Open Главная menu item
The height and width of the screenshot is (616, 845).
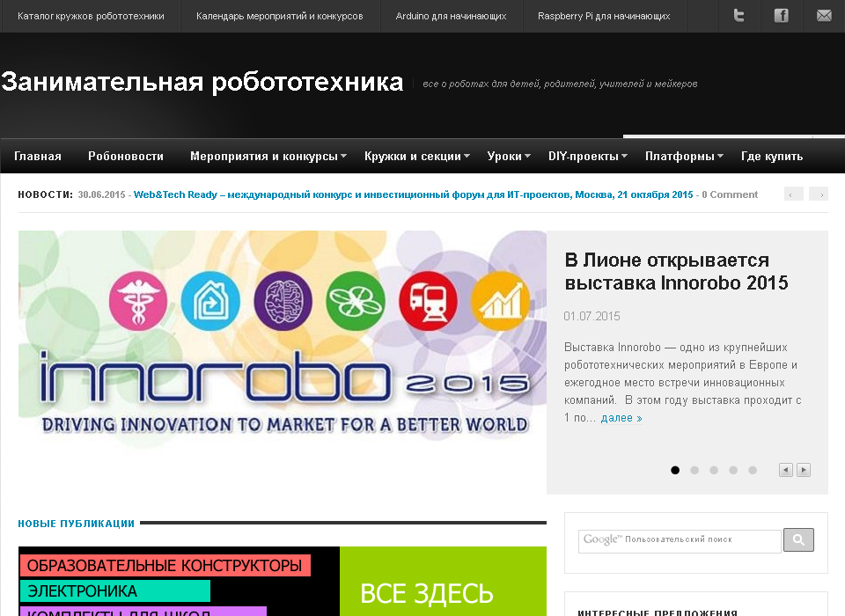click(38, 157)
